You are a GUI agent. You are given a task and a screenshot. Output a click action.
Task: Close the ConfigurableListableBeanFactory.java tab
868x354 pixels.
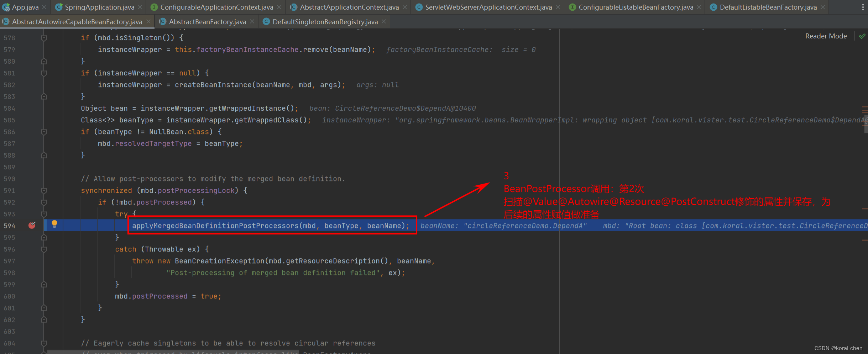(699, 7)
